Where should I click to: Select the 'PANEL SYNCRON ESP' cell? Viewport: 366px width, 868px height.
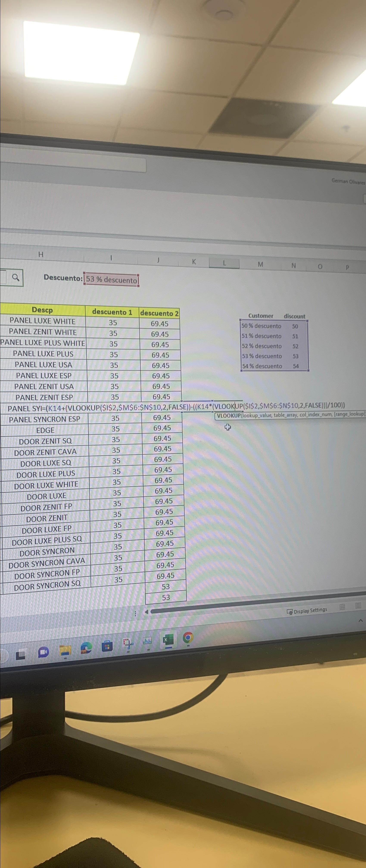pos(45,419)
